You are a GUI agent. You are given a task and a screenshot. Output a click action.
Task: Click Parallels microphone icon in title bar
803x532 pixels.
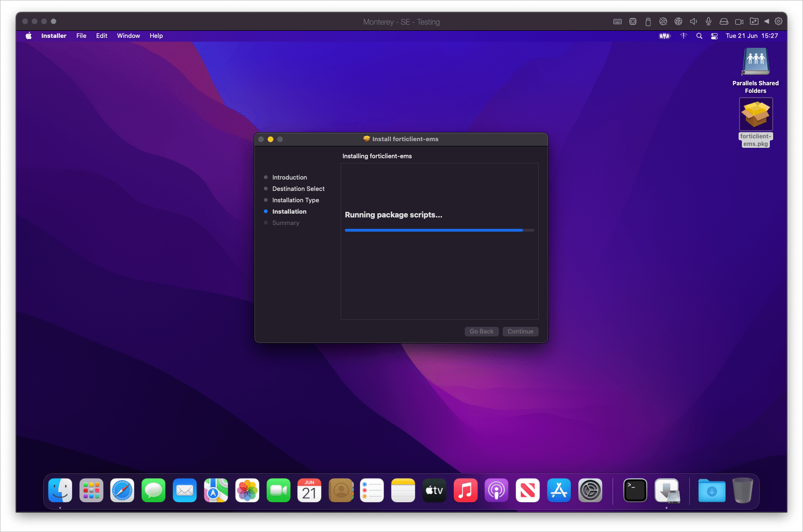click(709, 21)
